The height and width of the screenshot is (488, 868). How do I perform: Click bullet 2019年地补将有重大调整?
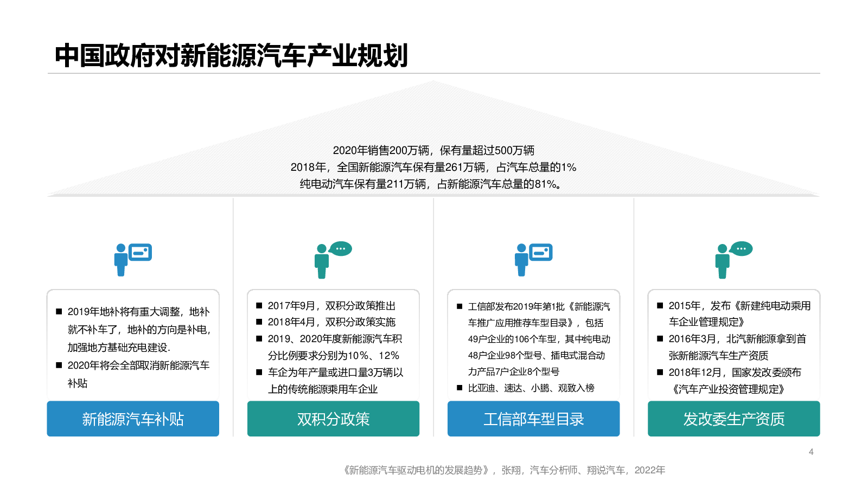(133, 329)
